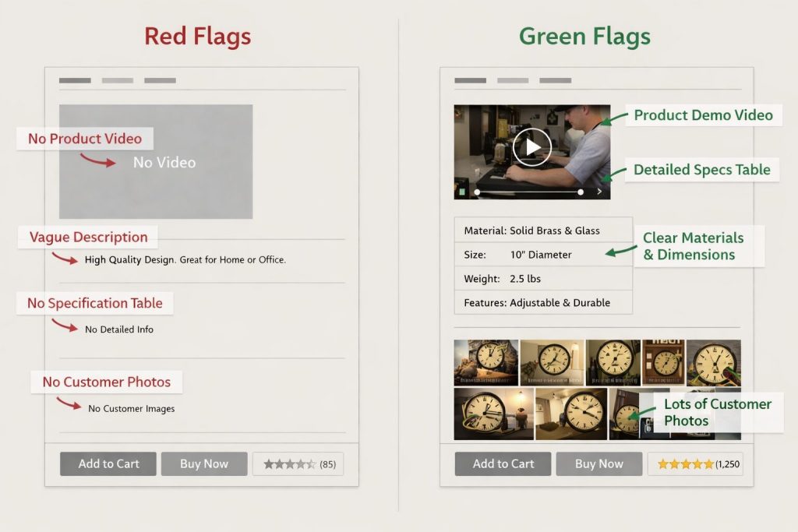Click the Red Flags heading

click(x=197, y=37)
